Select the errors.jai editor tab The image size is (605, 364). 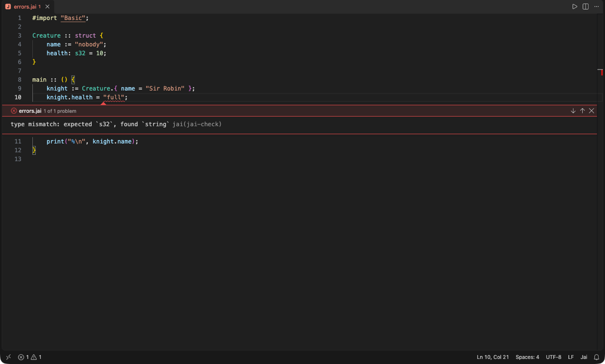tap(28, 7)
